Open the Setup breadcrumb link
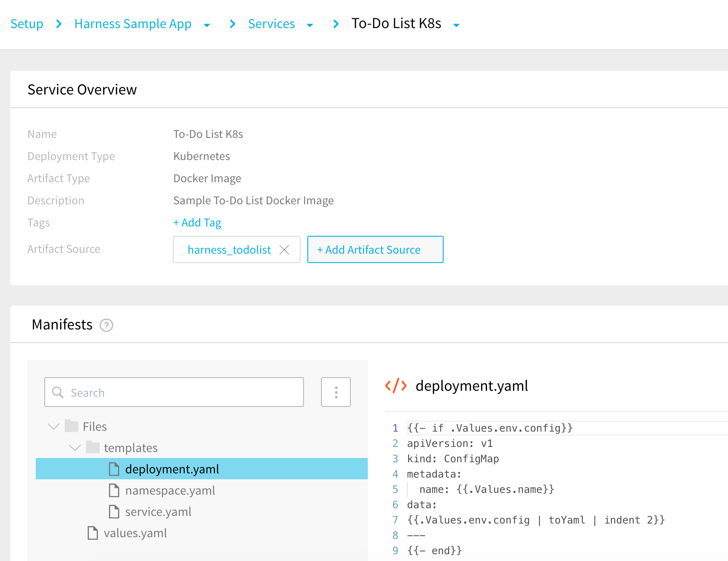Image resolution: width=728 pixels, height=561 pixels. click(27, 24)
